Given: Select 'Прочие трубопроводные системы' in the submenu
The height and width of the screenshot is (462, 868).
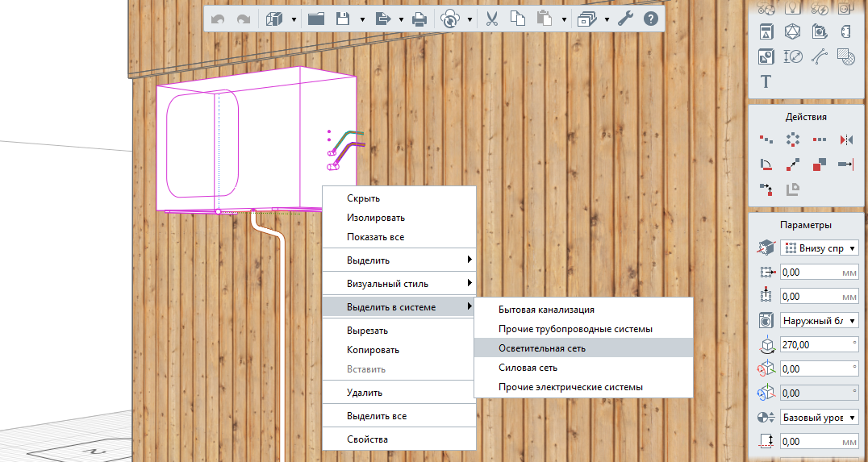Looking at the screenshot, I should 583,329.
